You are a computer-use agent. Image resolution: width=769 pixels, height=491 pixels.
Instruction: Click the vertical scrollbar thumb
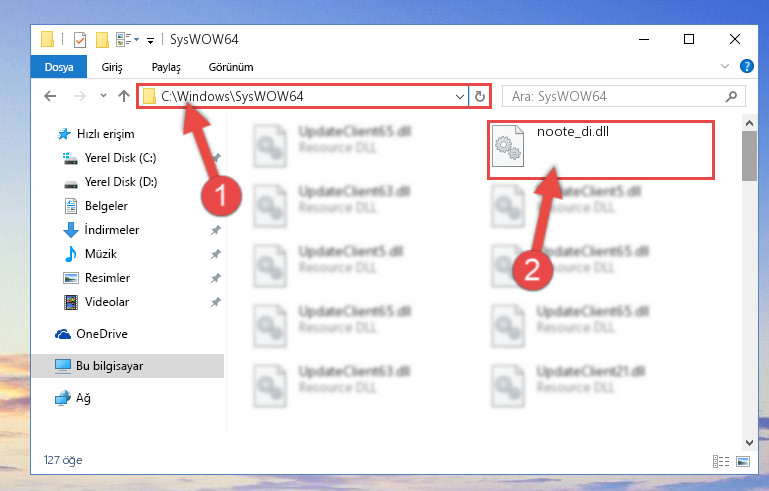pyautogui.click(x=749, y=156)
